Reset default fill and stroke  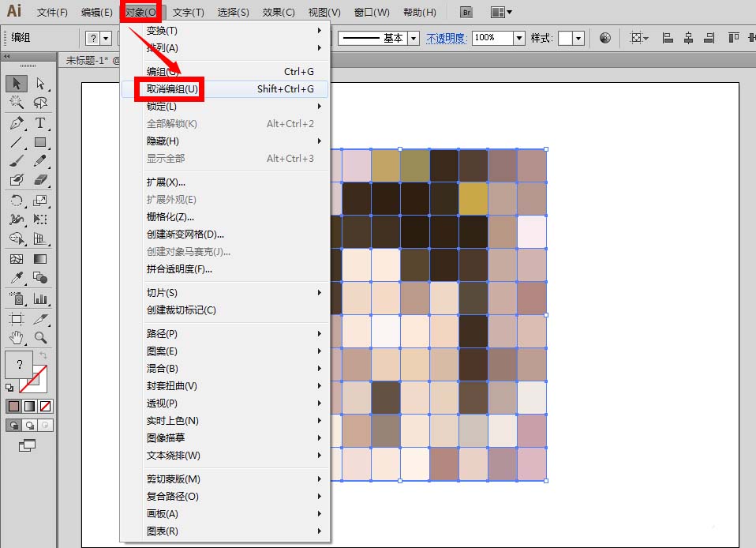click(9, 388)
